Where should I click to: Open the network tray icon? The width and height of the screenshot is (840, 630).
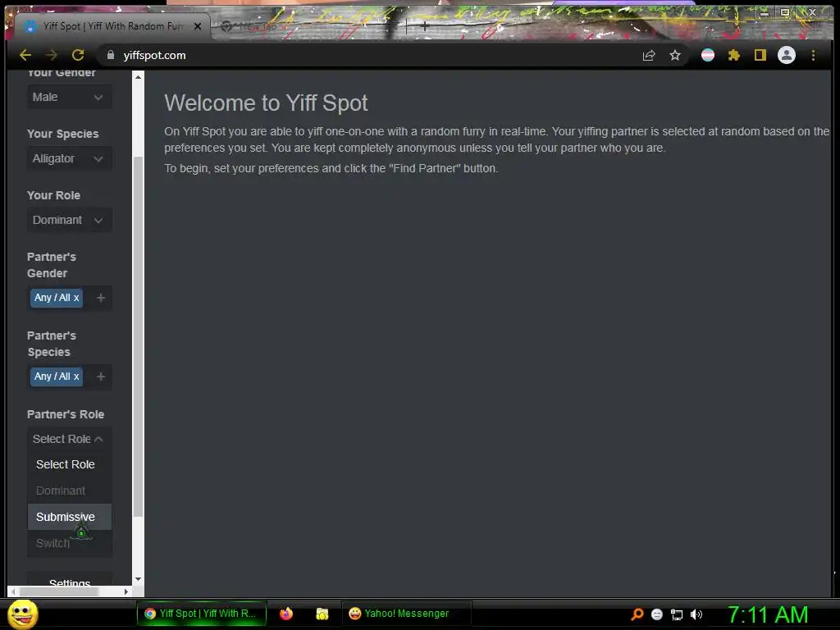click(x=677, y=614)
